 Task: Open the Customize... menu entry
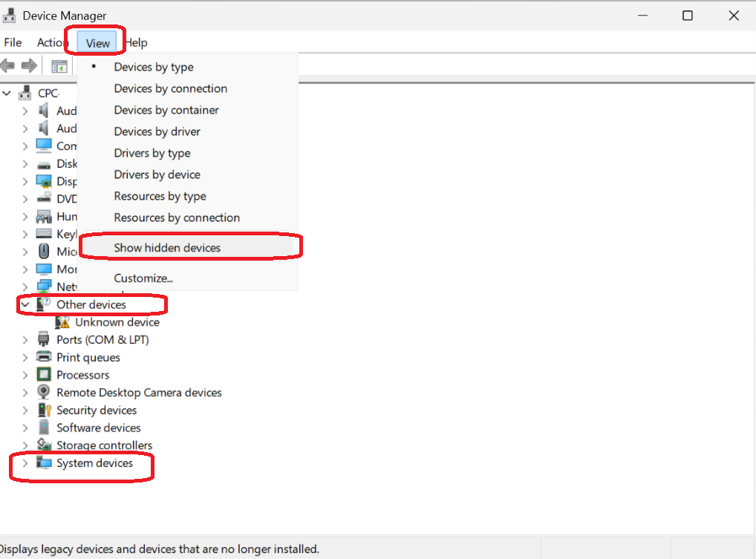click(188, 278)
